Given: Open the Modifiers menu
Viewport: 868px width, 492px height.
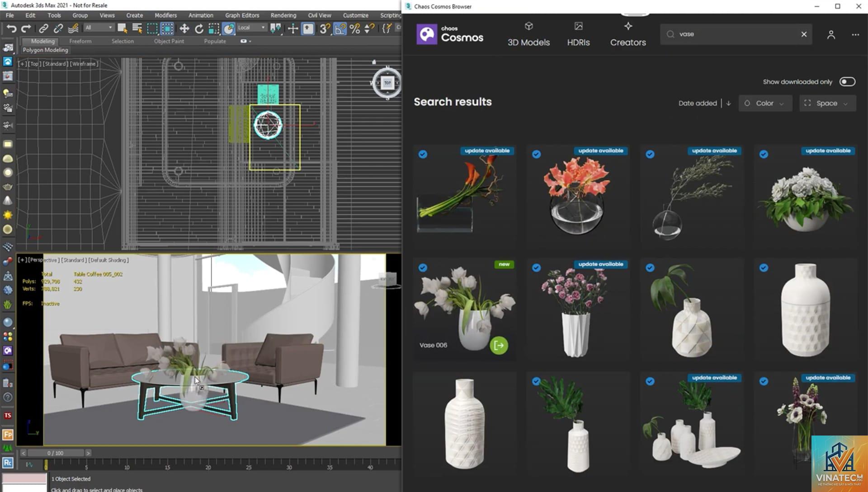Looking at the screenshot, I should coord(165,15).
